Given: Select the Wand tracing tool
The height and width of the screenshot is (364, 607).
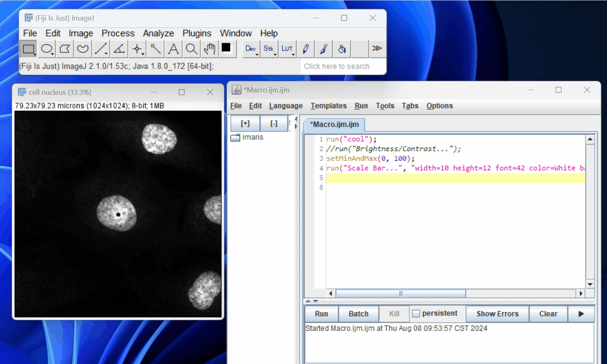Looking at the screenshot, I should 155,49.
